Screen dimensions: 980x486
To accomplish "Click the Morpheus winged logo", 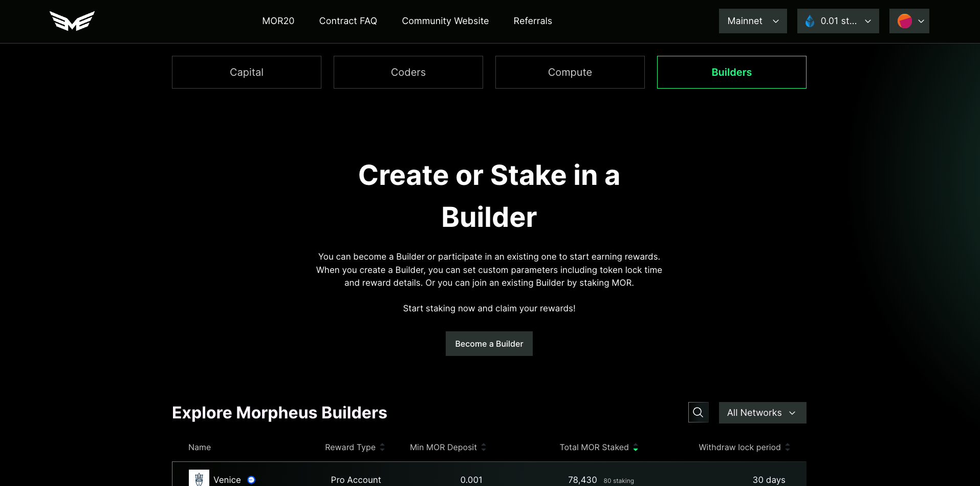I will point(72,21).
